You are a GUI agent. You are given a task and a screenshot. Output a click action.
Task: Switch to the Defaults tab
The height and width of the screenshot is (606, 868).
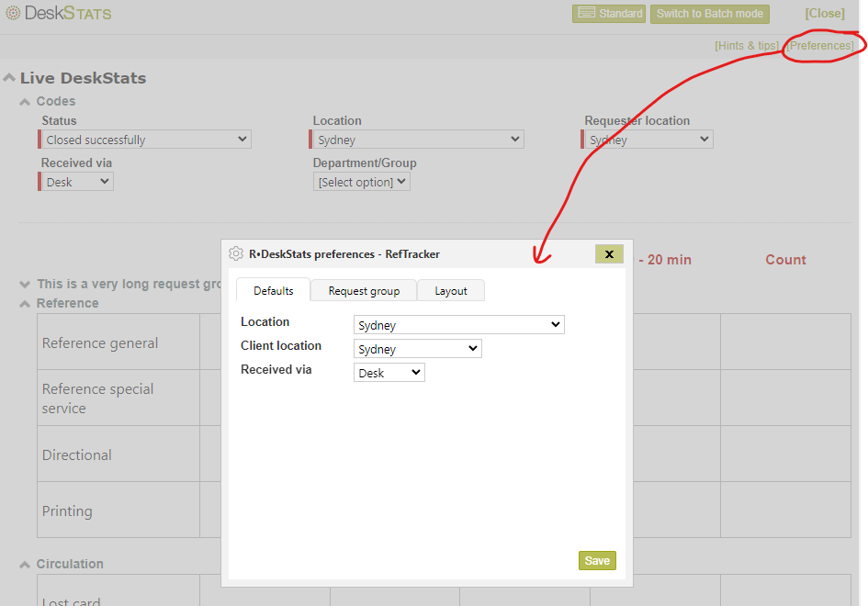point(274,290)
